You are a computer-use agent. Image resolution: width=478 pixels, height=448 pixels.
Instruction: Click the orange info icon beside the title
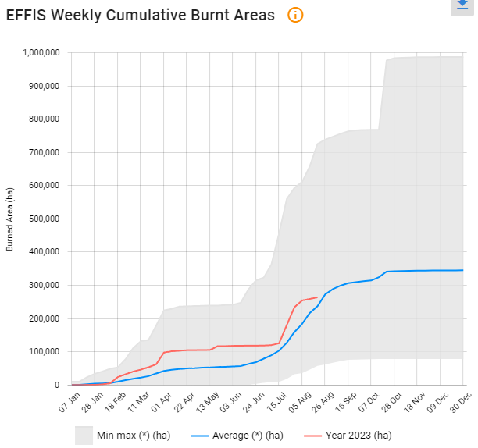(x=295, y=15)
